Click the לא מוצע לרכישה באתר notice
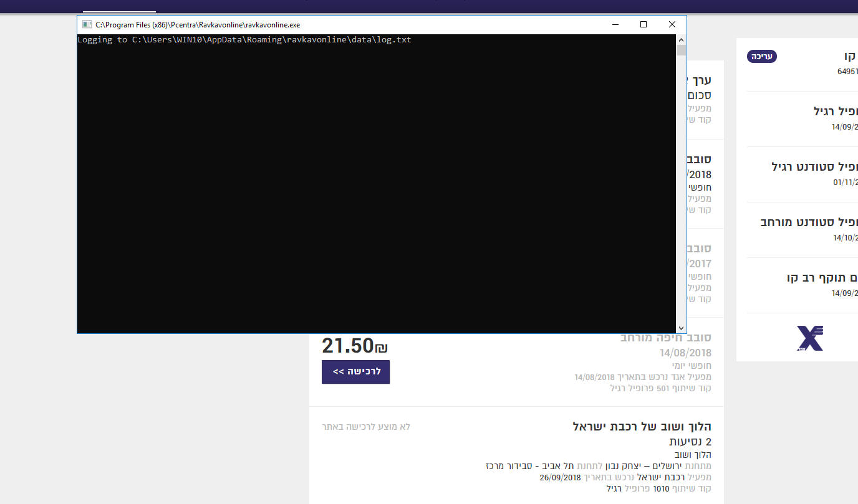This screenshot has width=858, height=504. (366, 427)
